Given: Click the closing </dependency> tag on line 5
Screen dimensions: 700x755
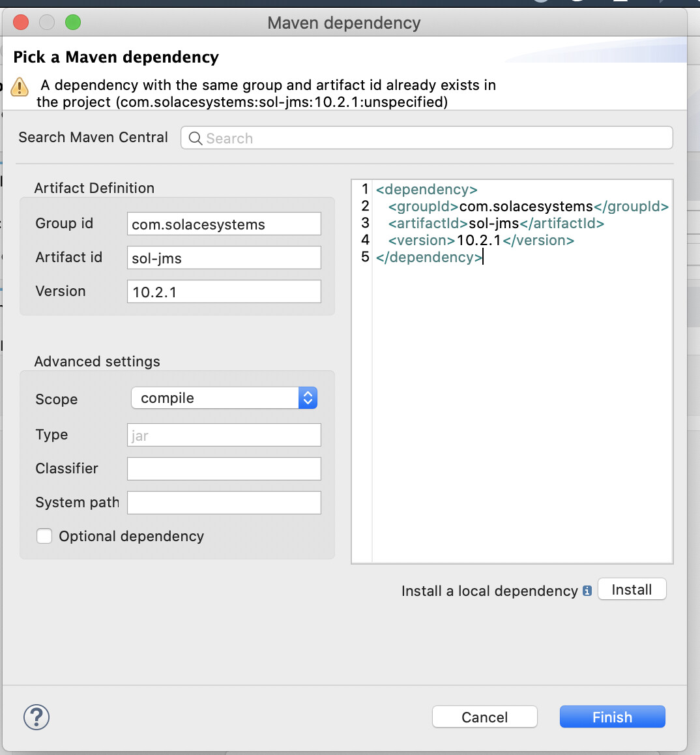Looking at the screenshot, I should [429, 257].
